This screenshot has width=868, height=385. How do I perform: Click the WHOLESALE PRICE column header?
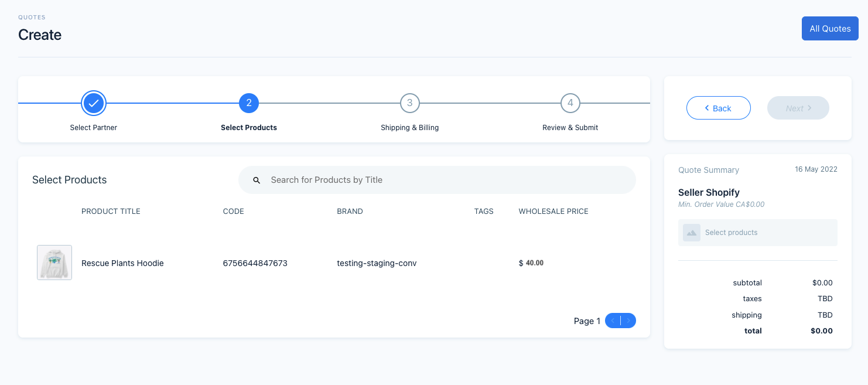click(553, 211)
